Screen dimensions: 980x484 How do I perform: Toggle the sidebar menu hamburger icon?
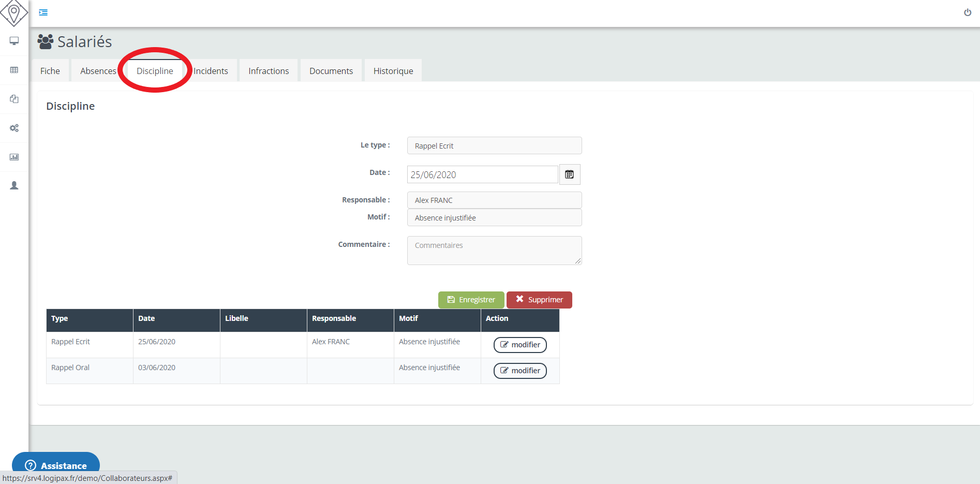click(43, 12)
